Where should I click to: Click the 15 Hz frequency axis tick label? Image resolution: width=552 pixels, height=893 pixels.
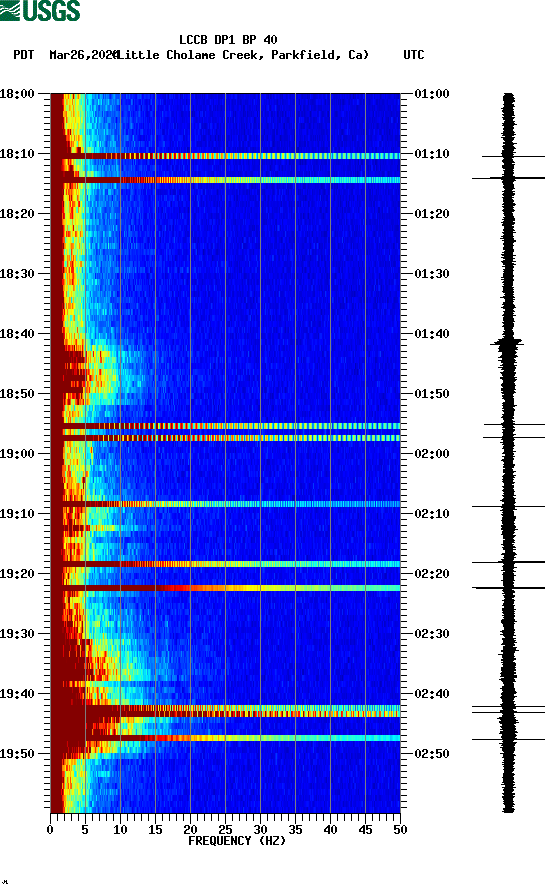[x=155, y=830]
